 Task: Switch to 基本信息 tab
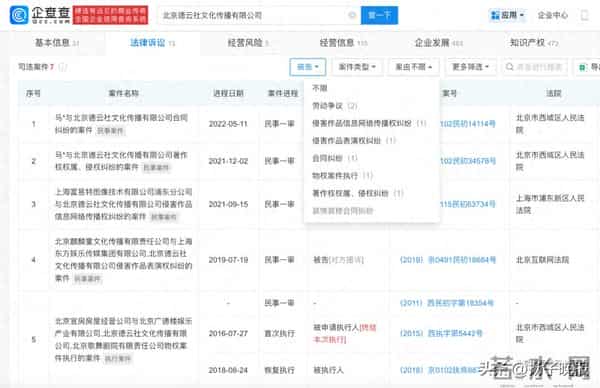[x=57, y=43]
